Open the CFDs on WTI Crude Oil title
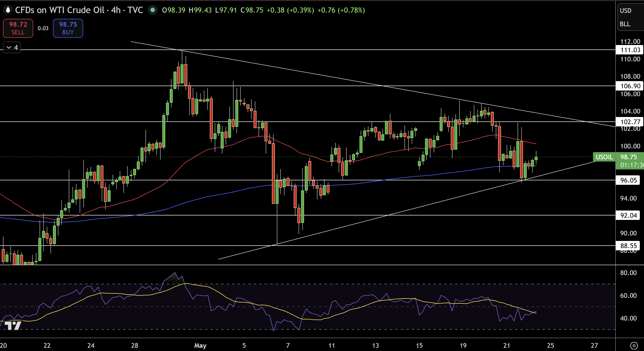This screenshot has height=351, width=644. (60, 10)
